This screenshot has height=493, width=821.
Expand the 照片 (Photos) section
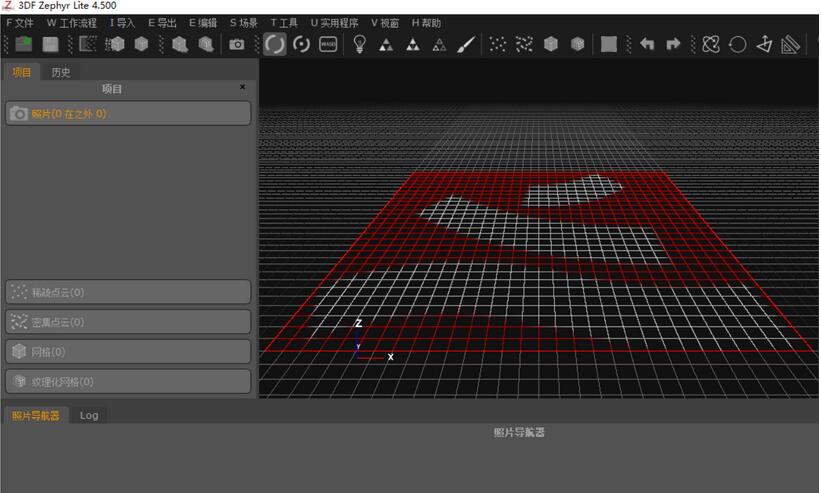coord(128,114)
